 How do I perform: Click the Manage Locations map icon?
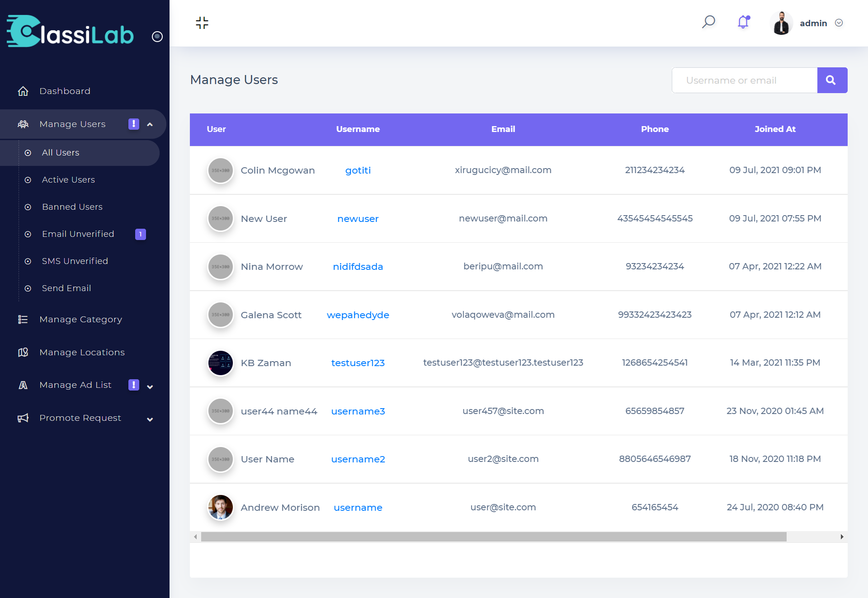(23, 352)
